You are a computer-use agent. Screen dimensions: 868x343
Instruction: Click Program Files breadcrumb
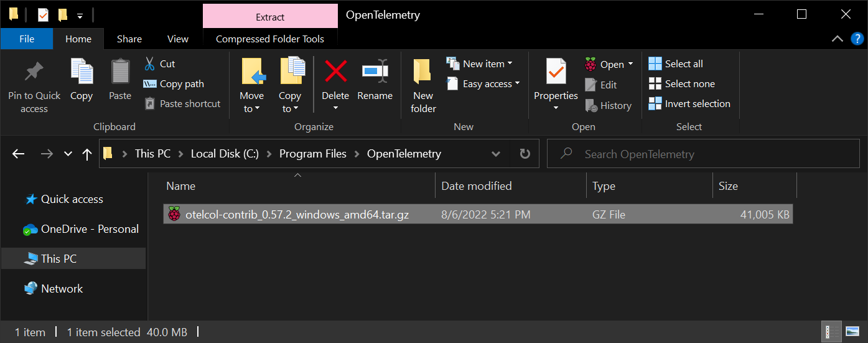click(313, 154)
